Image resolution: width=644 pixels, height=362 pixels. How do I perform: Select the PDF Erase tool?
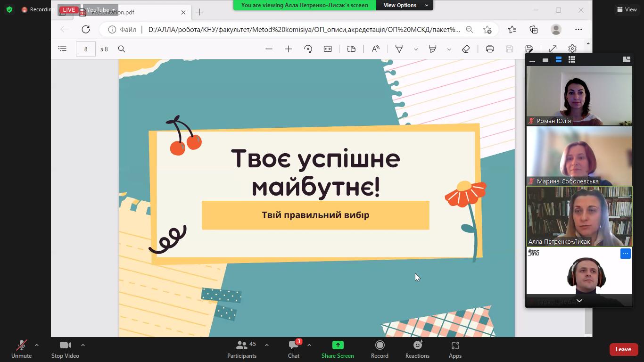coord(466,49)
